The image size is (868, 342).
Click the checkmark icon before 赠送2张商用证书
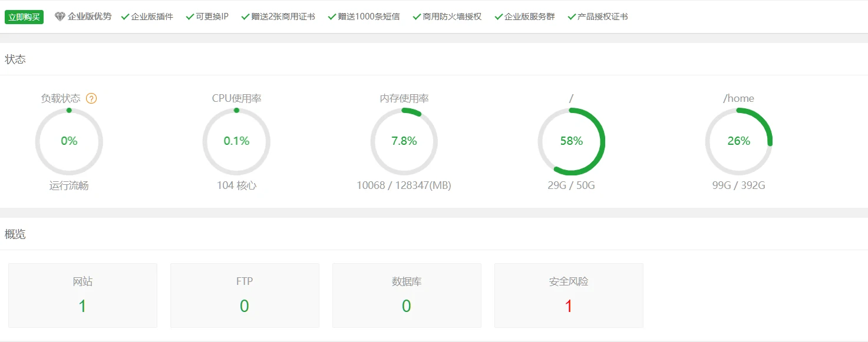point(245,16)
